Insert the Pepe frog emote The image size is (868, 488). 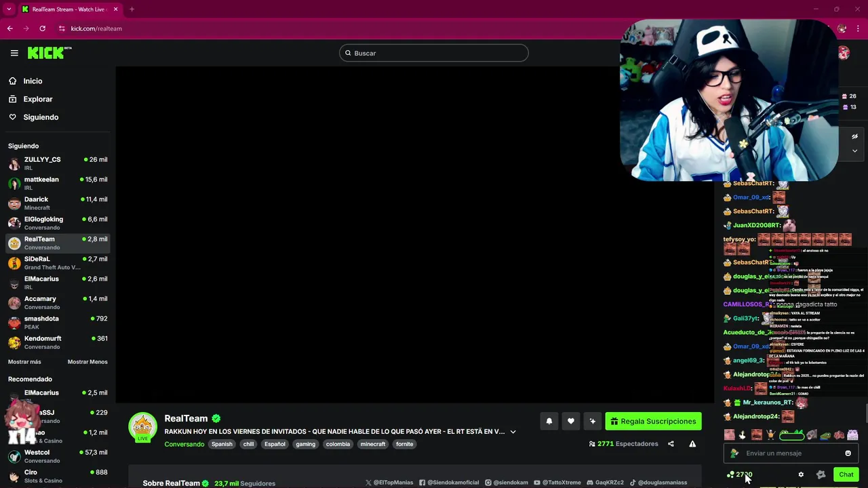click(825, 435)
